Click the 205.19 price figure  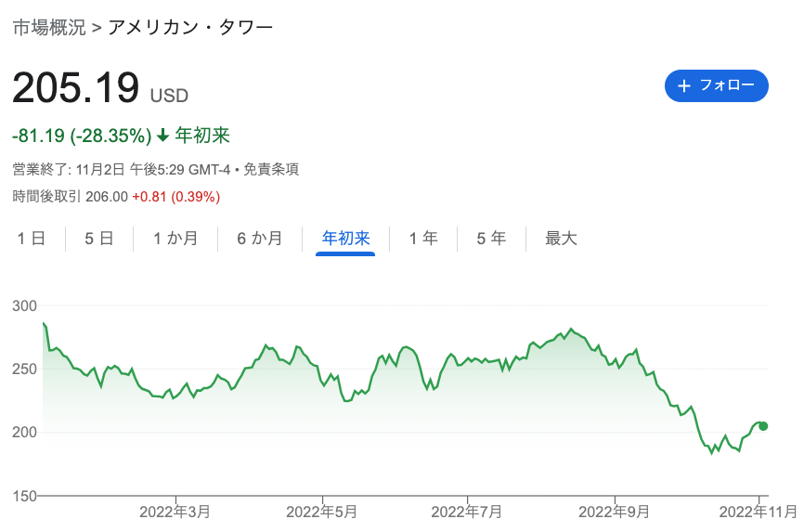75,87
